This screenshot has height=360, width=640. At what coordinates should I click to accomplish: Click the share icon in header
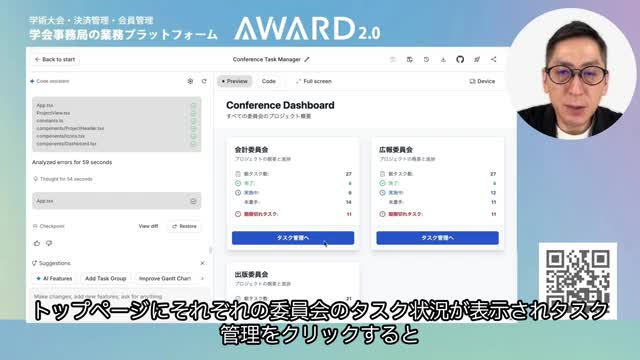pyautogui.click(x=493, y=60)
